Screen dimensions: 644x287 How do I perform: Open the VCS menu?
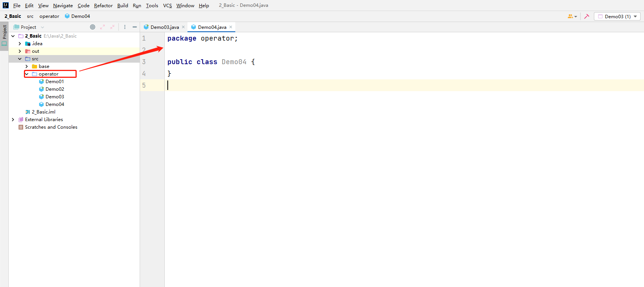(x=167, y=5)
